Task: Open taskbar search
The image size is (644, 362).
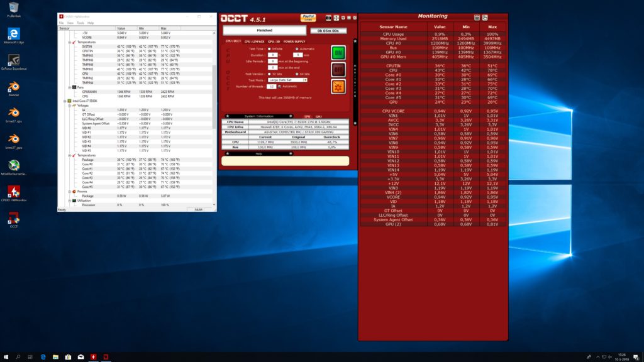Action: pos(18,357)
